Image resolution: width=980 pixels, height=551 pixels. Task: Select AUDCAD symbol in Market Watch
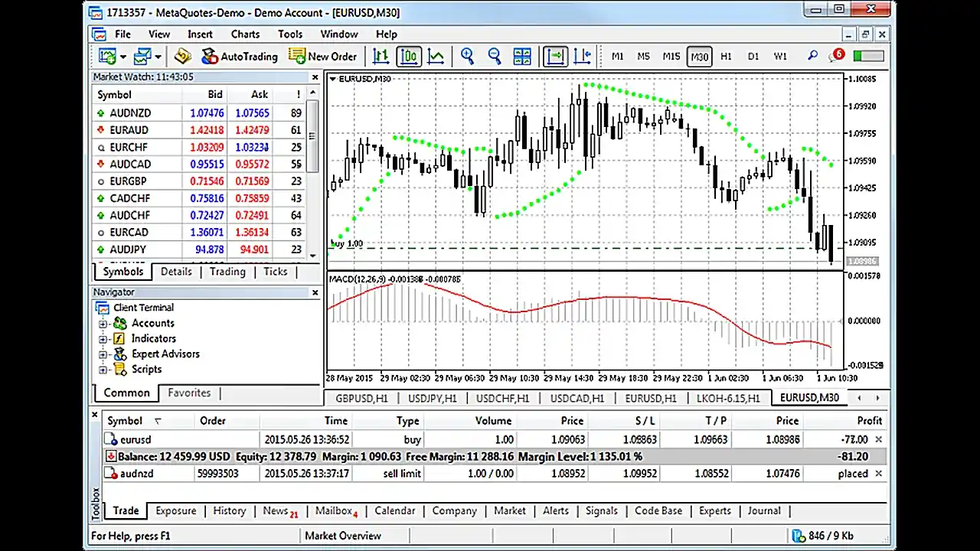click(x=130, y=164)
